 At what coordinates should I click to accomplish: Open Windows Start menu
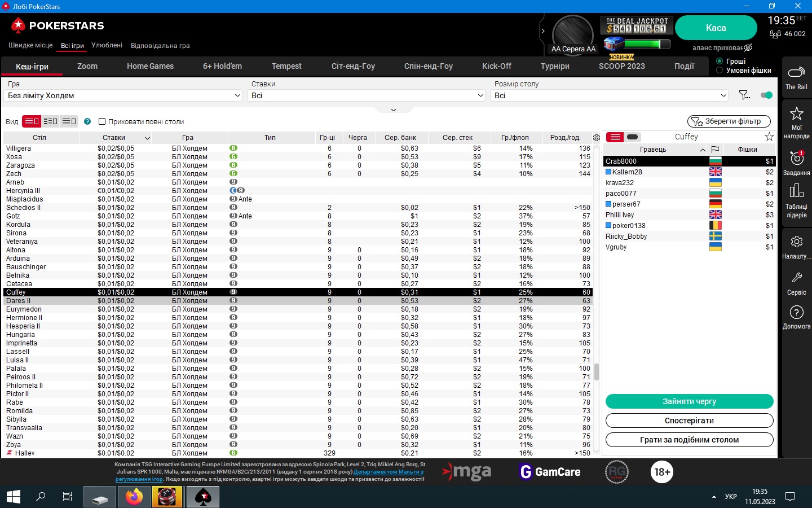pos(14,497)
